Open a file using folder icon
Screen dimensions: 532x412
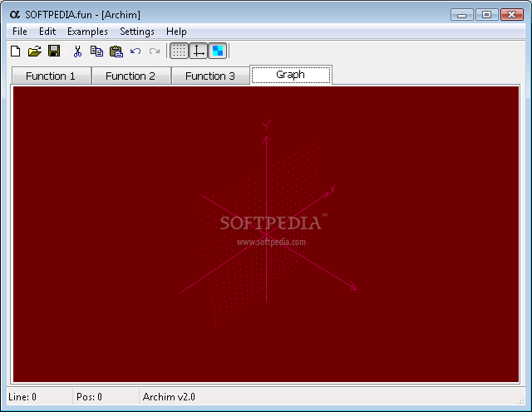[35, 51]
